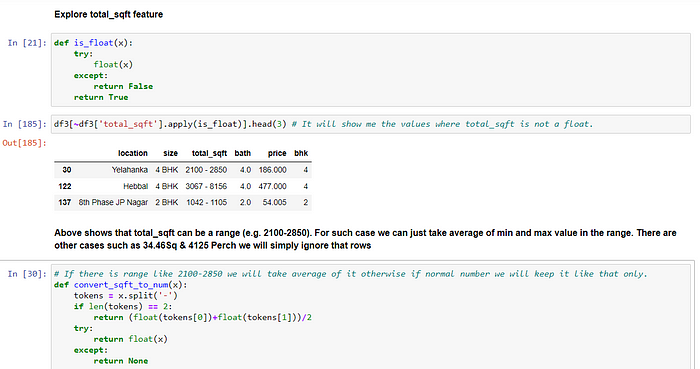Click the Out[185] prompt label
This screenshot has width=700, height=369.
click(x=25, y=143)
